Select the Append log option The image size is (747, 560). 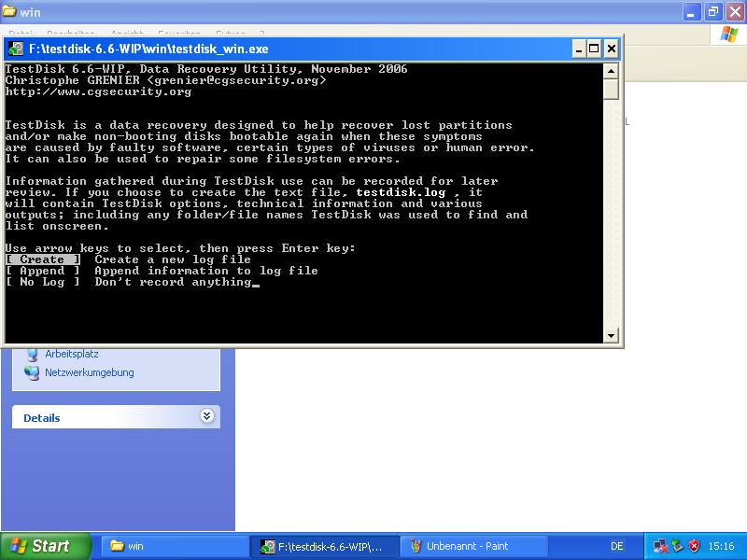pyautogui.click(x=43, y=271)
